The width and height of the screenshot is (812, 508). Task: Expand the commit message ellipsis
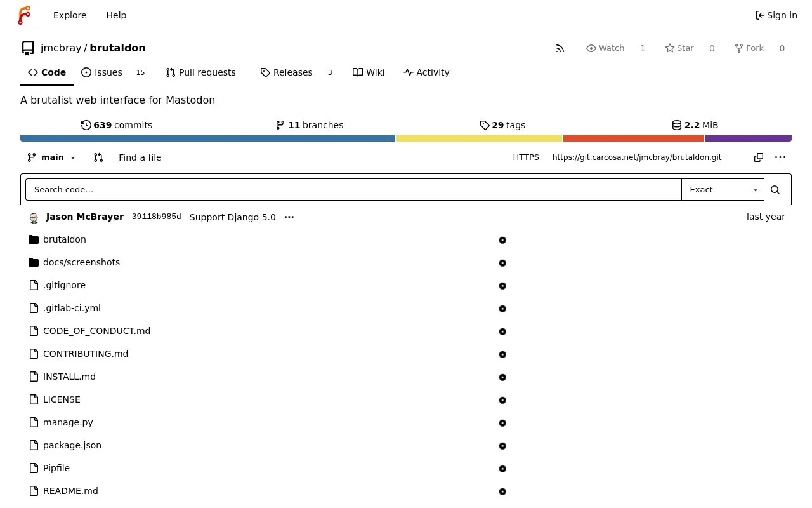click(x=289, y=217)
